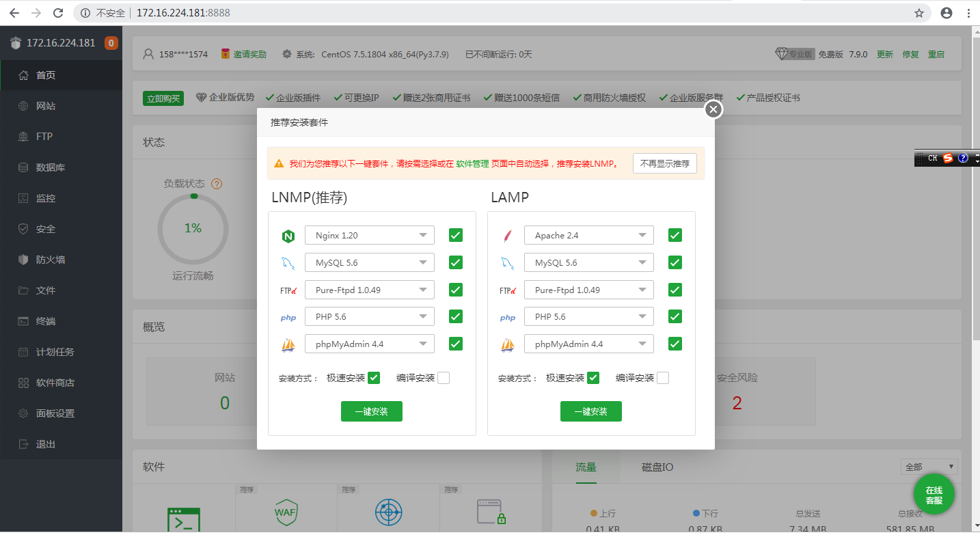The width and height of the screenshot is (980, 535).
Task: Click the site info icon beside 不安全
Action: (x=85, y=13)
